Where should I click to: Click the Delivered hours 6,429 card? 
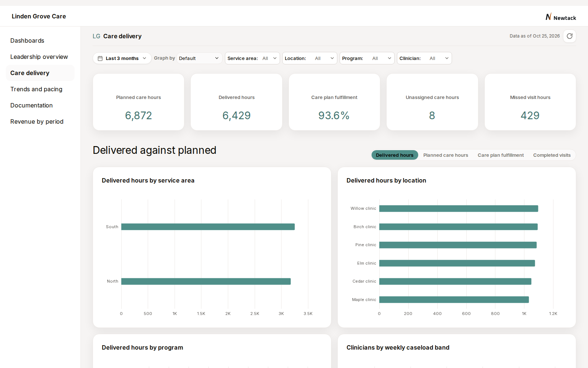[236, 102]
